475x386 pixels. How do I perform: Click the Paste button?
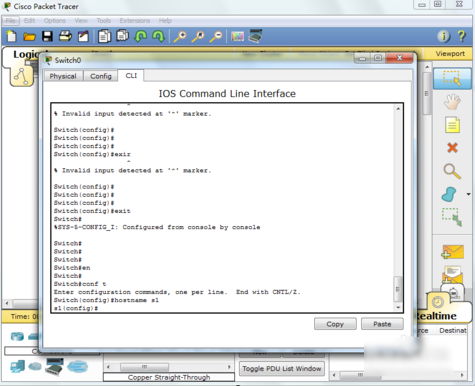coord(382,324)
